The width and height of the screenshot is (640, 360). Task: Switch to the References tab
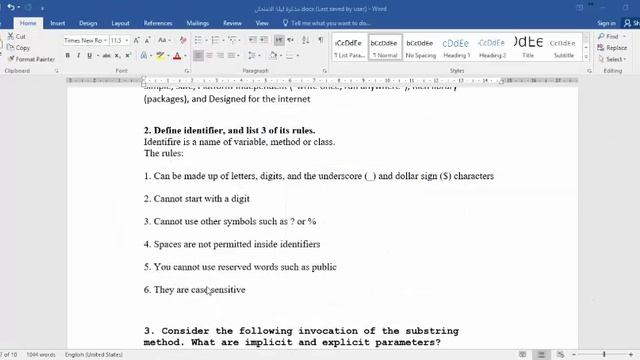[158, 23]
